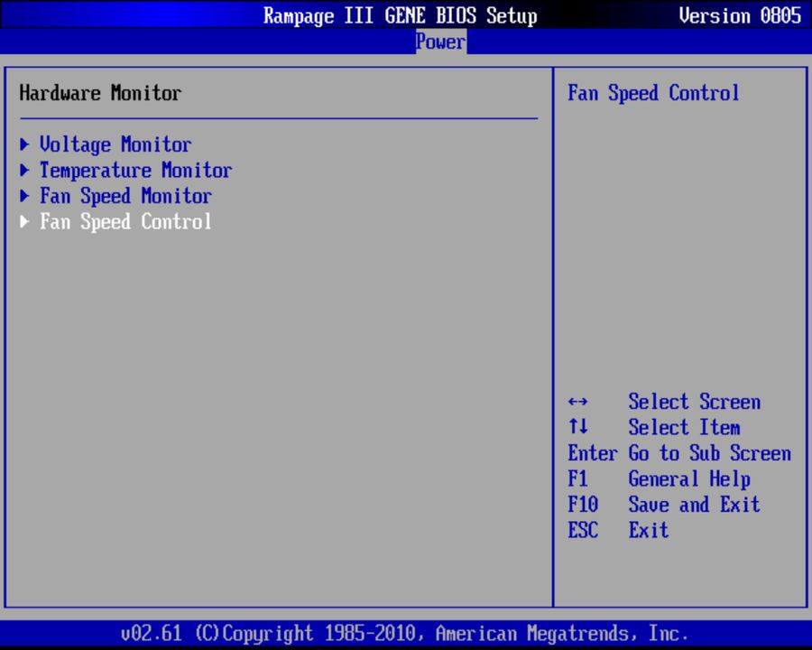Open the highlighted Fan Speed Control item
Image resolution: width=812 pixels, height=650 pixels.
[125, 222]
